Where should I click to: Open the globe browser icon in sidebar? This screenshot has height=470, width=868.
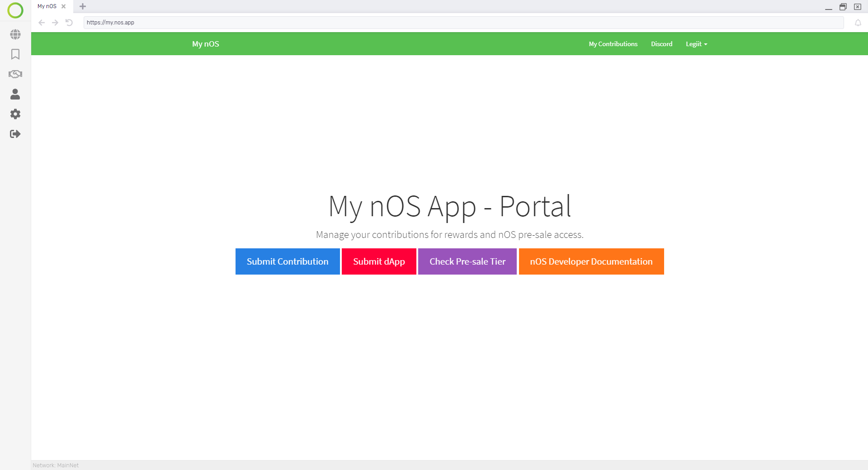pyautogui.click(x=15, y=34)
